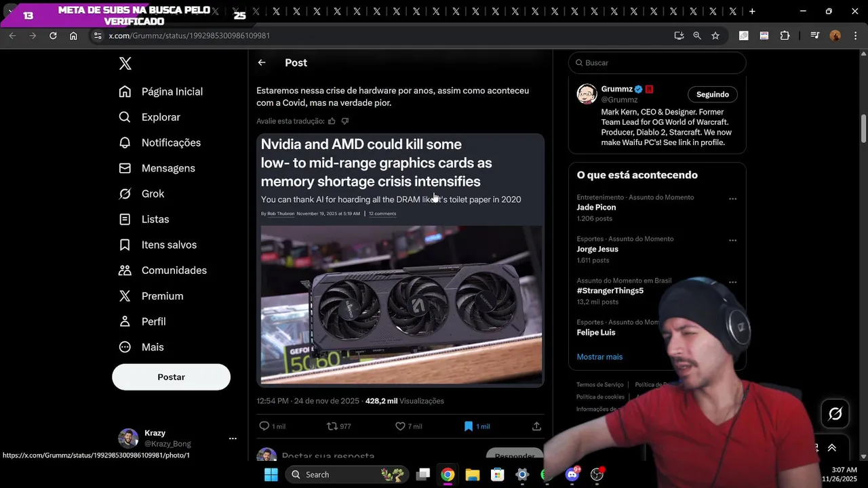Click the x.com address bar URL

click(x=189, y=36)
